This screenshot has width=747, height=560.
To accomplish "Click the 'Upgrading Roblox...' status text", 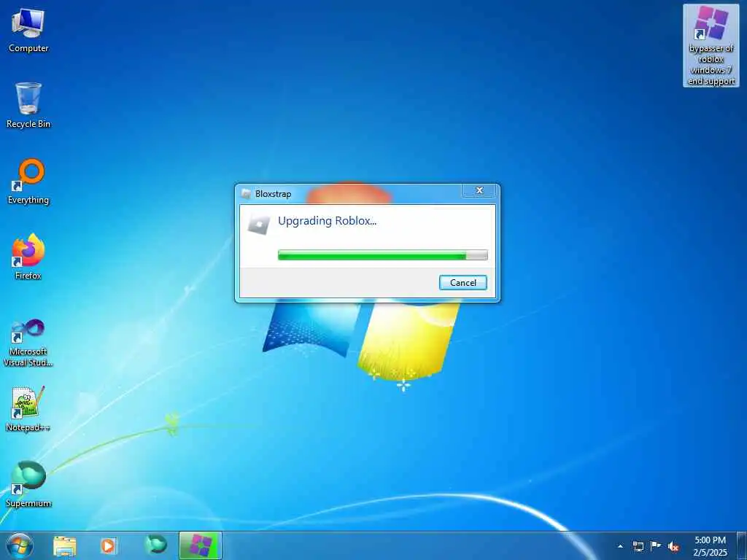I will (327, 221).
